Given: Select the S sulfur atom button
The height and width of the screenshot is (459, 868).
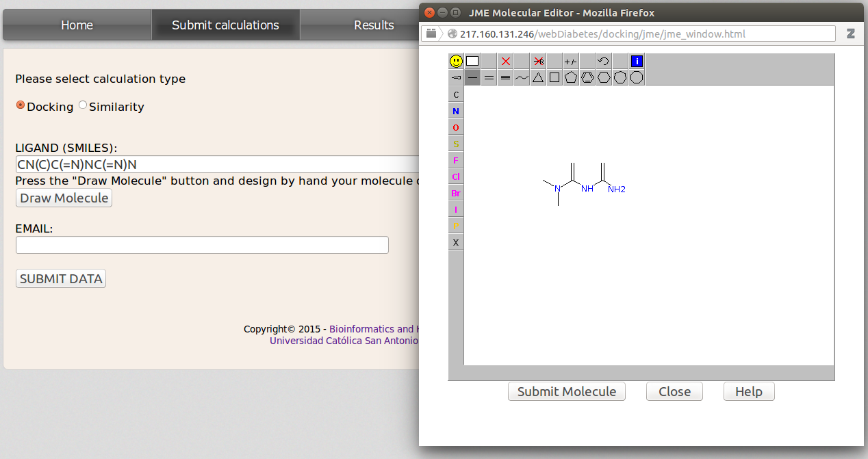Looking at the screenshot, I should click(x=456, y=144).
